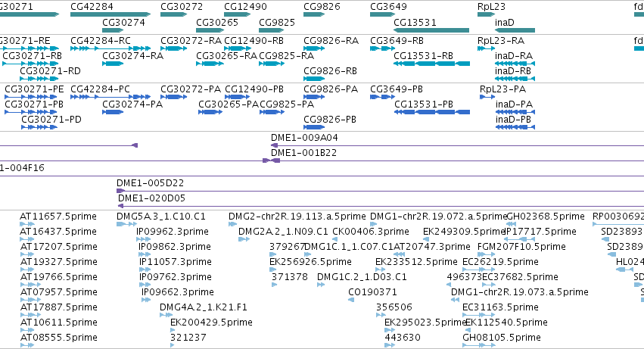Select the inaD gene label
This screenshot has width=644, height=349.
pyautogui.click(x=504, y=22)
